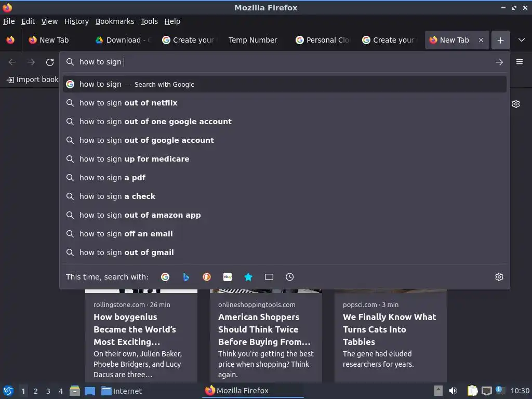Switch to the Personal Cloud tab
The height and width of the screenshot is (399, 532).
click(323, 40)
